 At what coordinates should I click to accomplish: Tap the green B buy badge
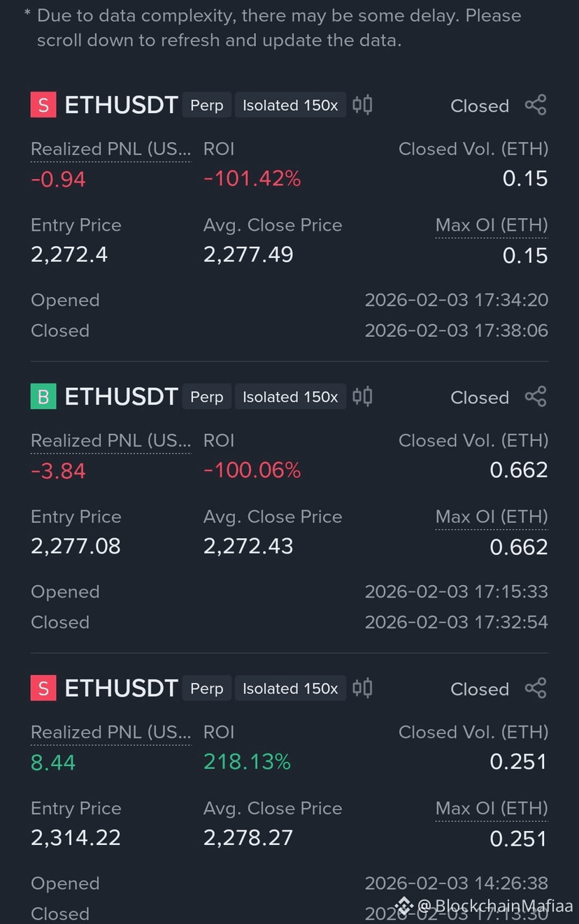(43, 396)
